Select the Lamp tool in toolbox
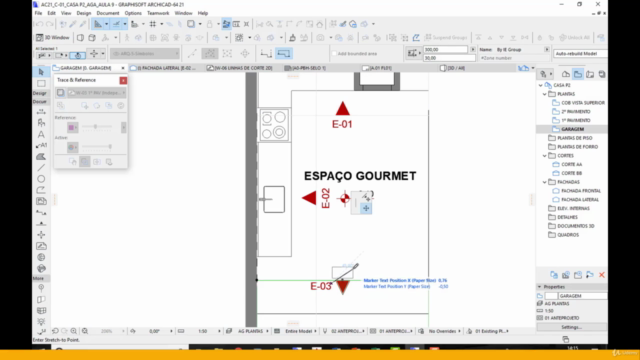Viewport: 640px width, 360px height. tap(41, 322)
